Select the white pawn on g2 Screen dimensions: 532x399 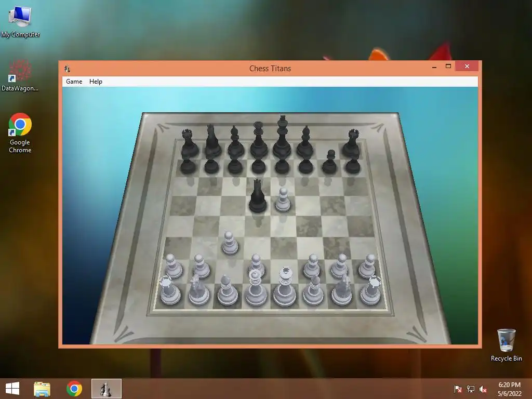coord(340,266)
